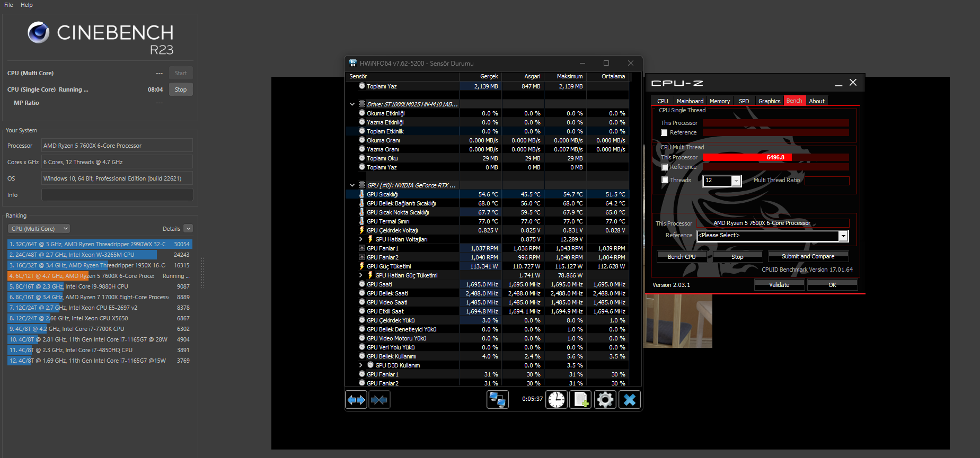This screenshot has width=980, height=458.
Task: Click the circle icon beside GPU Çekirdek Yükü
Action: [362, 320]
